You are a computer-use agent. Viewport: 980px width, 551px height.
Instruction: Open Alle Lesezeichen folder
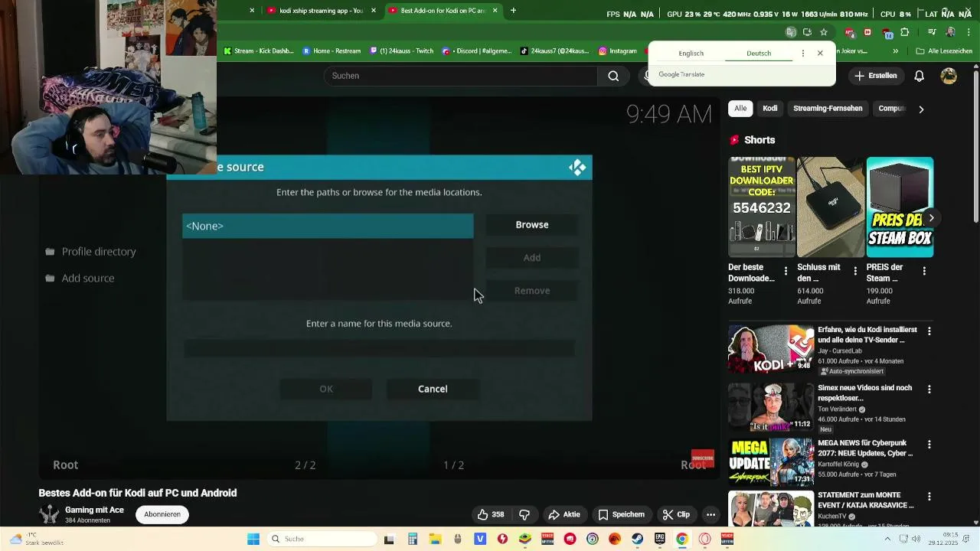[x=944, y=51]
